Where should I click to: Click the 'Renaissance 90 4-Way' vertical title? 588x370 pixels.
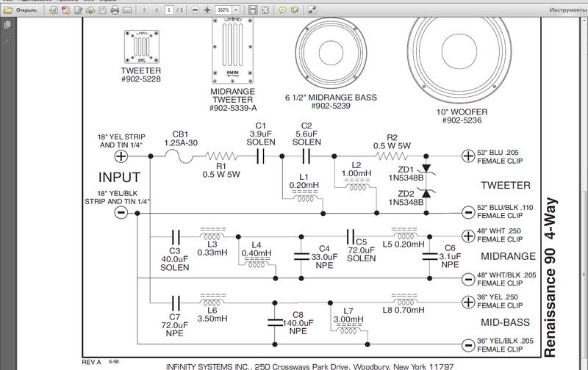click(x=550, y=277)
